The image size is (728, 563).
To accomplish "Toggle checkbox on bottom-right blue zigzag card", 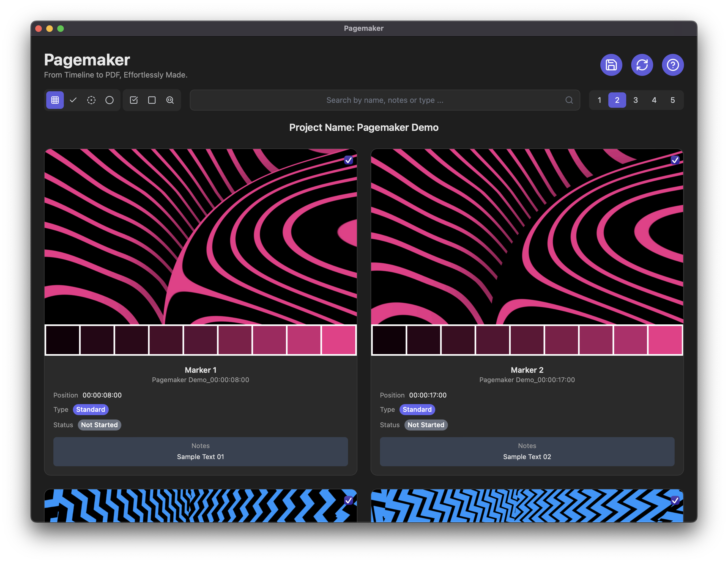I will [675, 500].
